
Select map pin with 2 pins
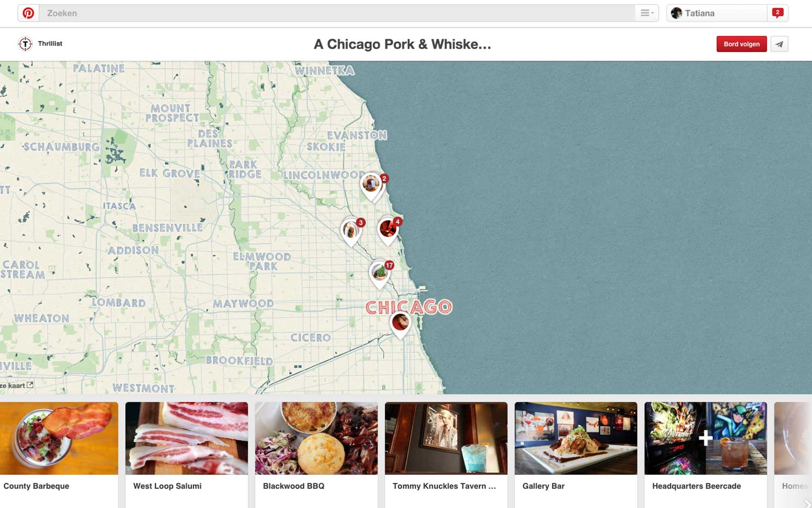coord(371,184)
